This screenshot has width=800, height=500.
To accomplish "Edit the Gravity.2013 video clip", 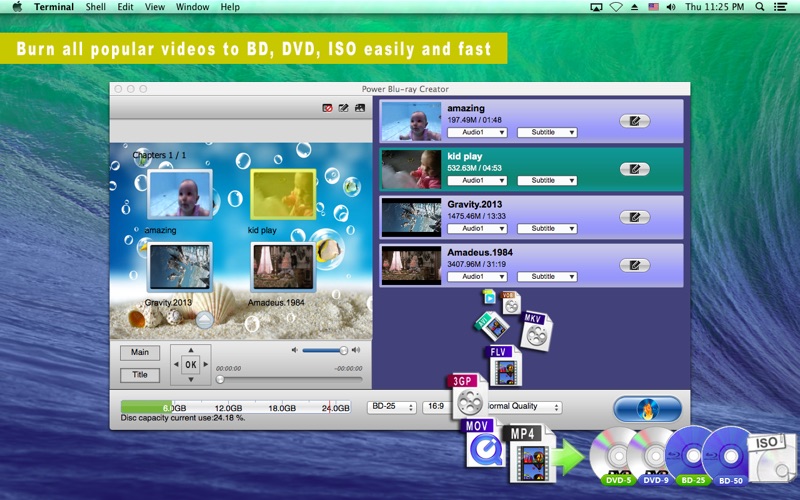I will tap(634, 217).
